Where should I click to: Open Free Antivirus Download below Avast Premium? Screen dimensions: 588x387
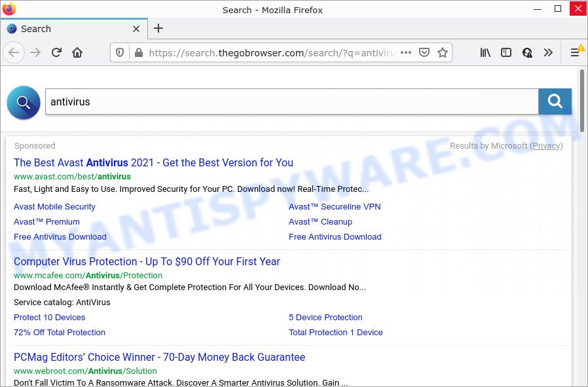pyautogui.click(x=60, y=236)
